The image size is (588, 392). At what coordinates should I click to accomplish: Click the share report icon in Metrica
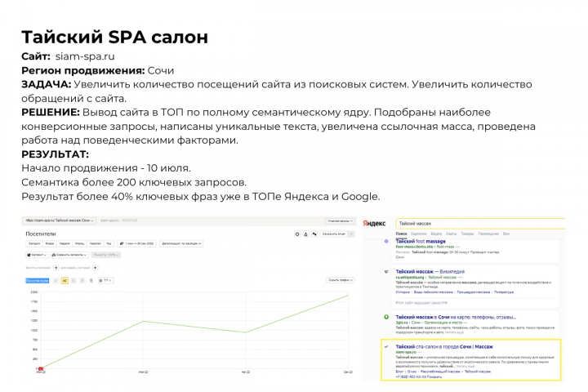tap(314, 234)
